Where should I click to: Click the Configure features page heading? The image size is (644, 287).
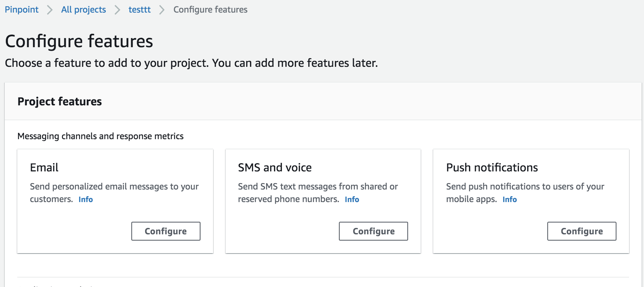[79, 41]
